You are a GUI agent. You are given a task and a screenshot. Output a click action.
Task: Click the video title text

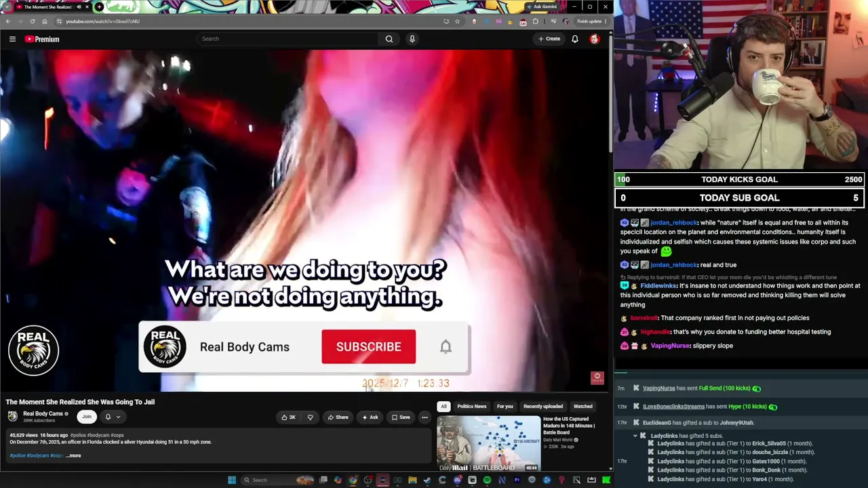pyautogui.click(x=80, y=402)
